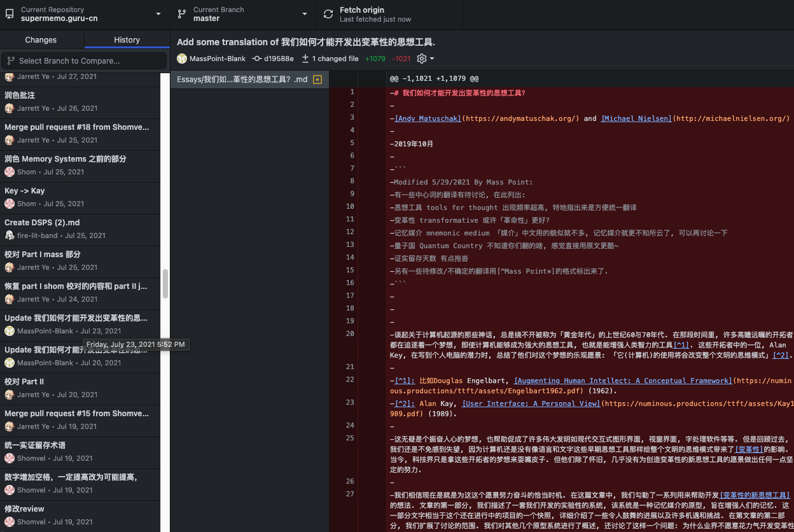Expand the arrow next to the gear icon

pyautogui.click(x=430, y=59)
